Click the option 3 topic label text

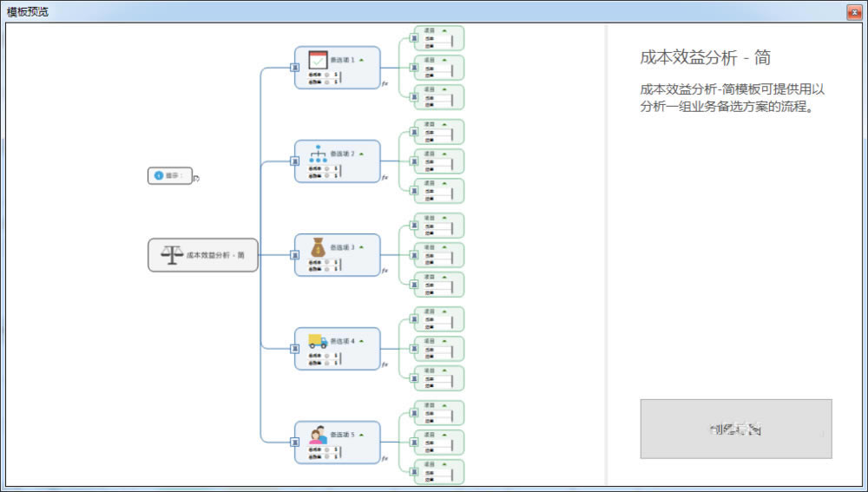click(x=342, y=246)
